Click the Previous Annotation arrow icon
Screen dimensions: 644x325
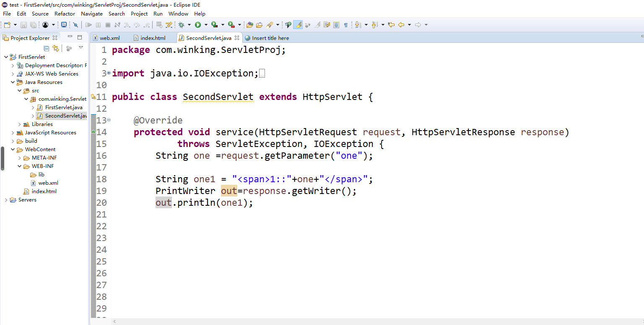[374, 25]
